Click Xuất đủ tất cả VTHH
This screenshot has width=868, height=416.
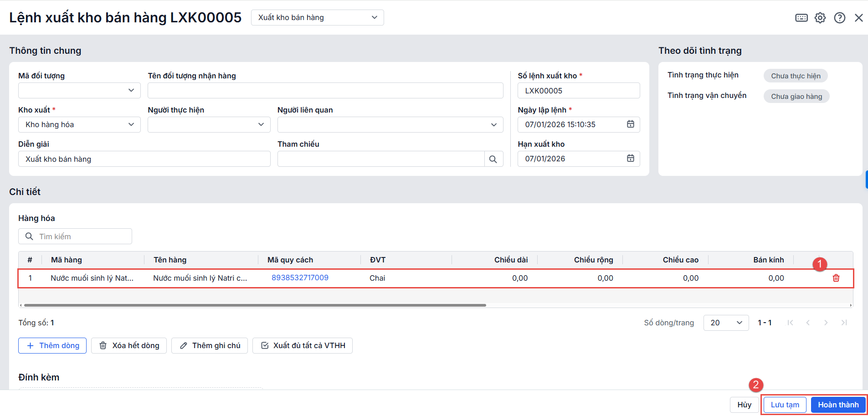(303, 345)
